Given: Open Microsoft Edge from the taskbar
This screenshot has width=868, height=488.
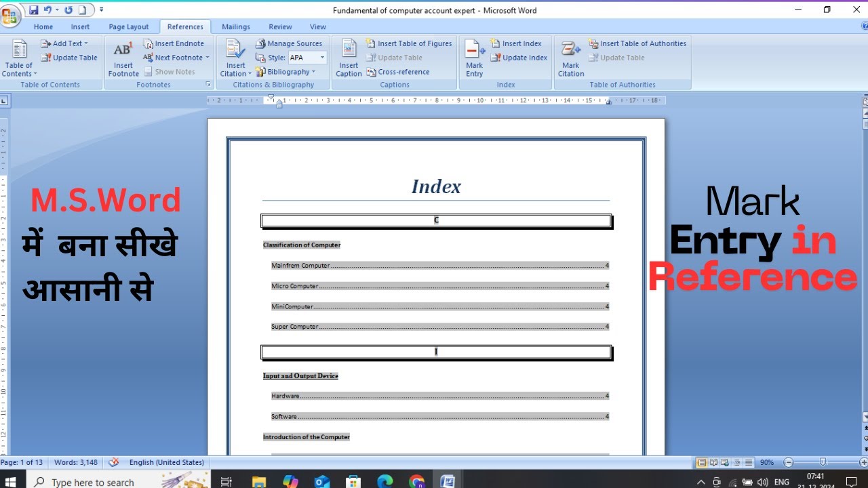Looking at the screenshot, I should 384,481.
